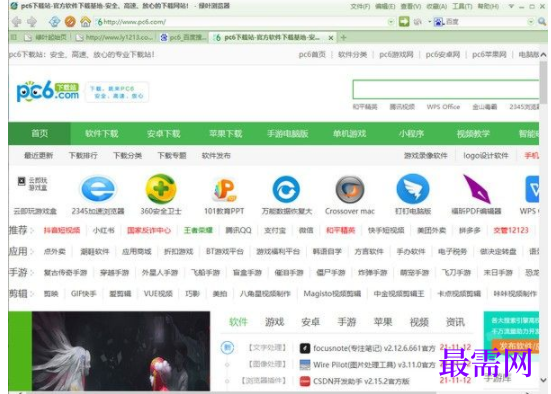Viewport: 551px width, 394px height.
Task: Open the 腾讯QQ recommended link
Action: [238, 230]
